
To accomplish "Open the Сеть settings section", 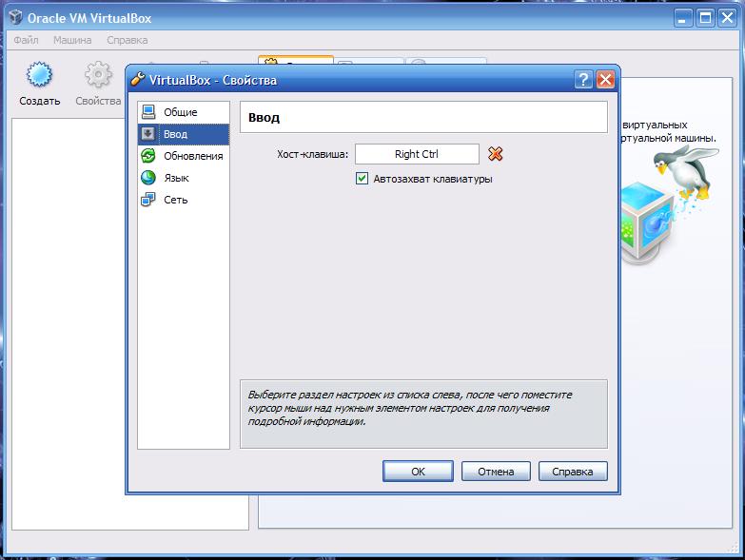I will click(184, 200).
